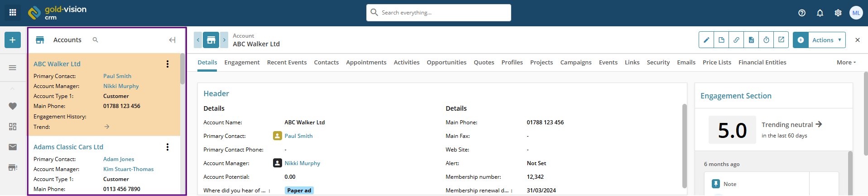Click the edit pencil icon
868x196 pixels.
pyautogui.click(x=706, y=40)
